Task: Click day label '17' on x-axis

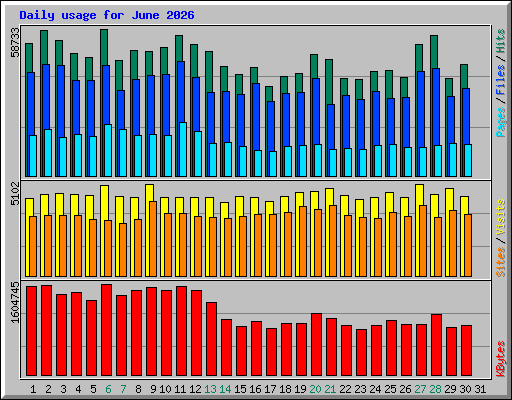Action: (270, 389)
